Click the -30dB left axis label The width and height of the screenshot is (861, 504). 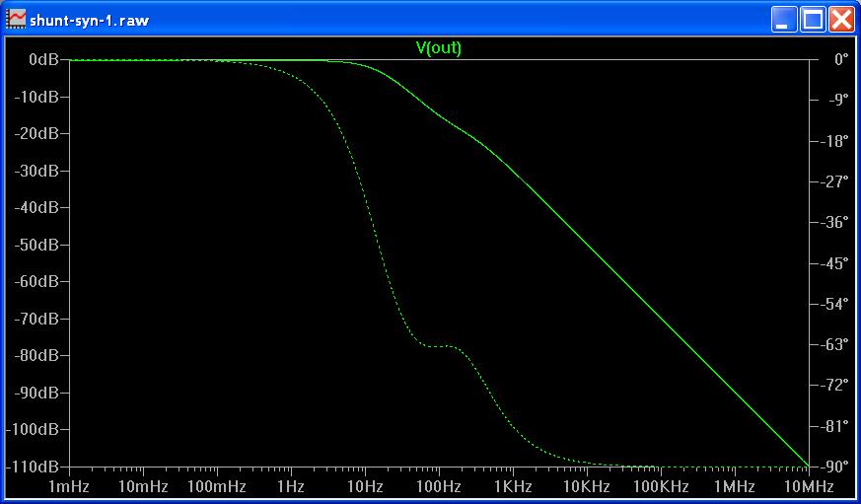36,171
